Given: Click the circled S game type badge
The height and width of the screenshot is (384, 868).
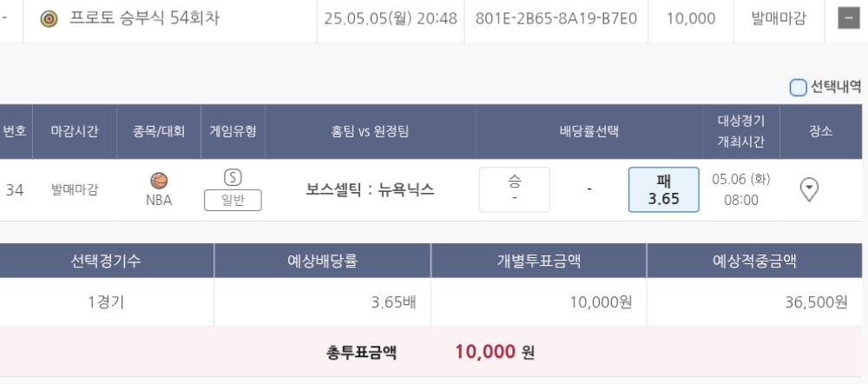Looking at the screenshot, I should pyautogui.click(x=233, y=177).
